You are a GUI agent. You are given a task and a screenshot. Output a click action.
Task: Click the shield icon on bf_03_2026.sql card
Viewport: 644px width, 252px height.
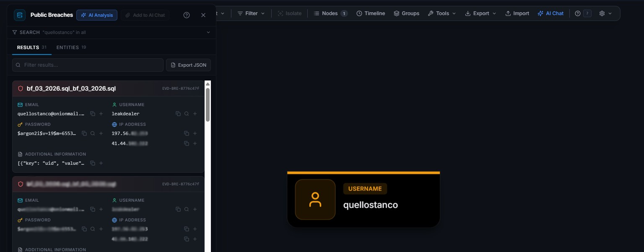[21, 88]
